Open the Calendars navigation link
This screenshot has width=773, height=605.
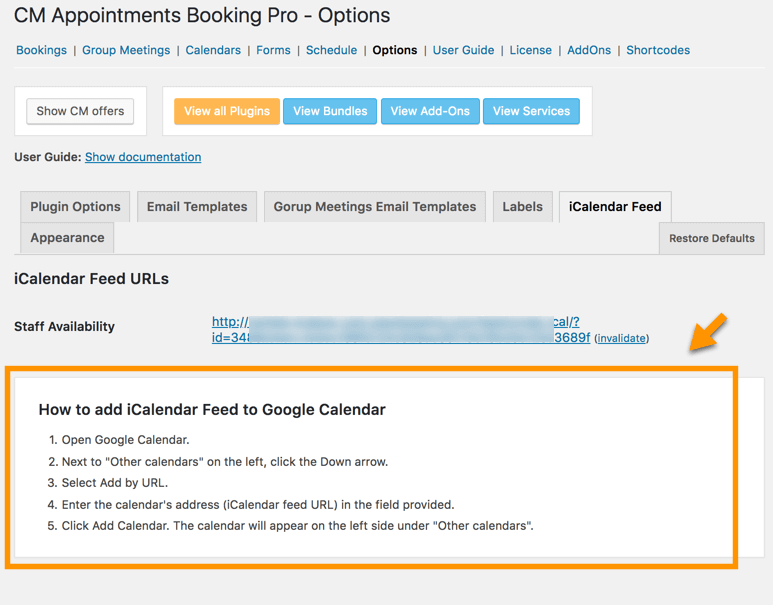coord(213,50)
